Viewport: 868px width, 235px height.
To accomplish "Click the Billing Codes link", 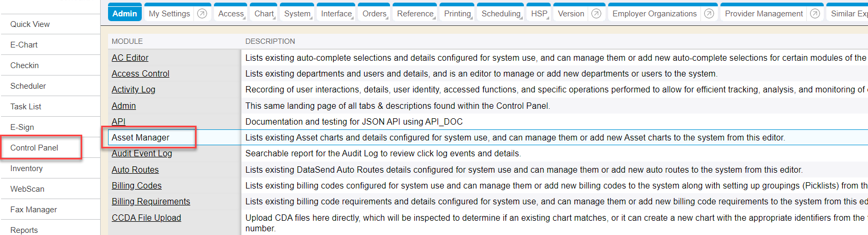I will pyautogui.click(x=136, y=185).
